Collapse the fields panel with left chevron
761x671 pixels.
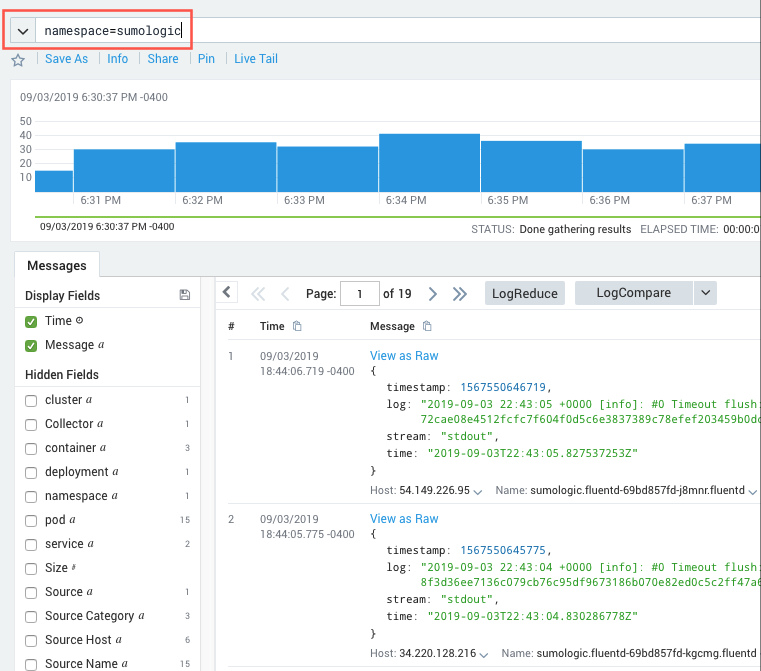click(227, 292)
